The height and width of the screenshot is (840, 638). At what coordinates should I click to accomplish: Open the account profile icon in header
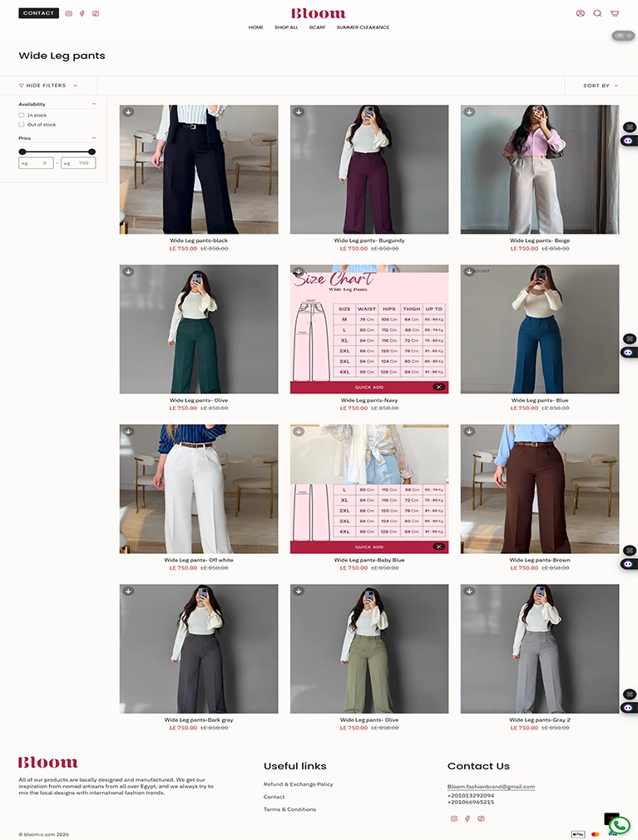click(x=580, y=13)
